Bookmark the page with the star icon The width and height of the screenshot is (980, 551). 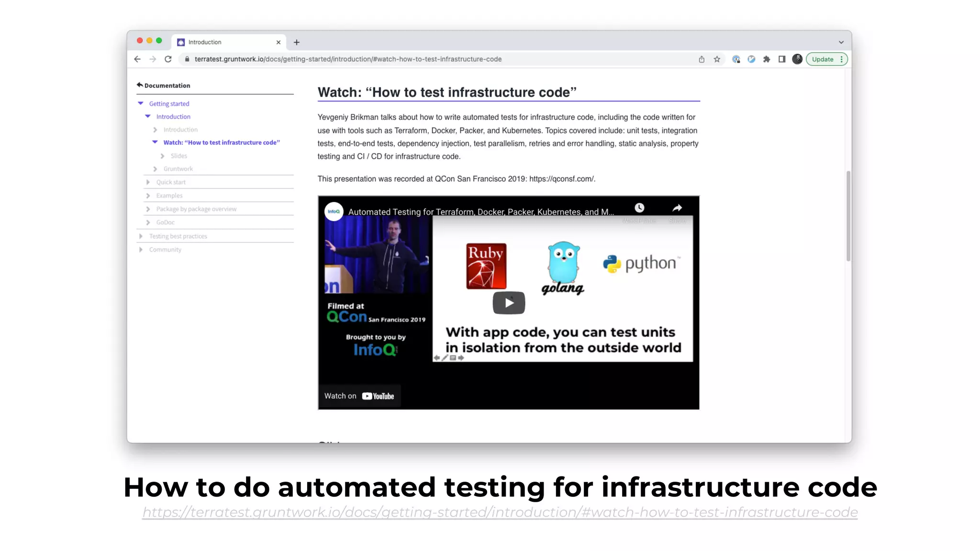(x=717, y=59)
